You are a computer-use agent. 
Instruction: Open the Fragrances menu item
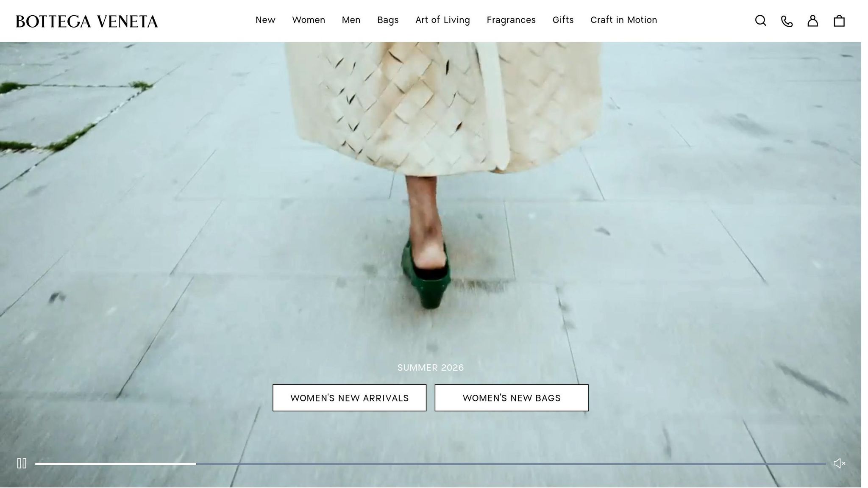[511, 20]
